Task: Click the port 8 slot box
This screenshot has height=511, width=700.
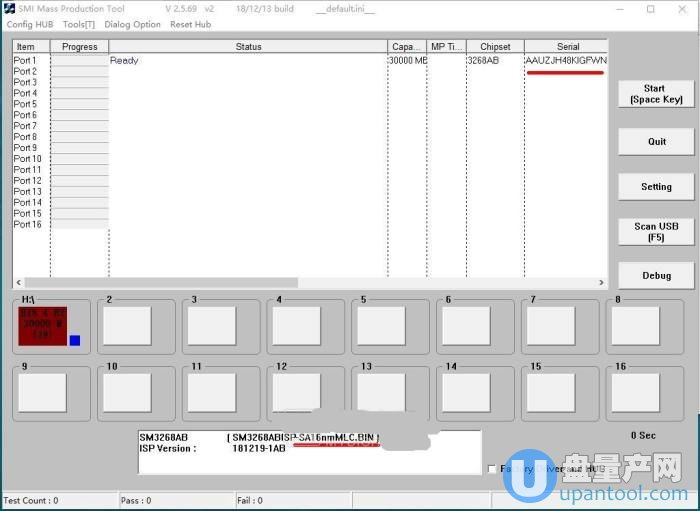Action: click(636, 326)
